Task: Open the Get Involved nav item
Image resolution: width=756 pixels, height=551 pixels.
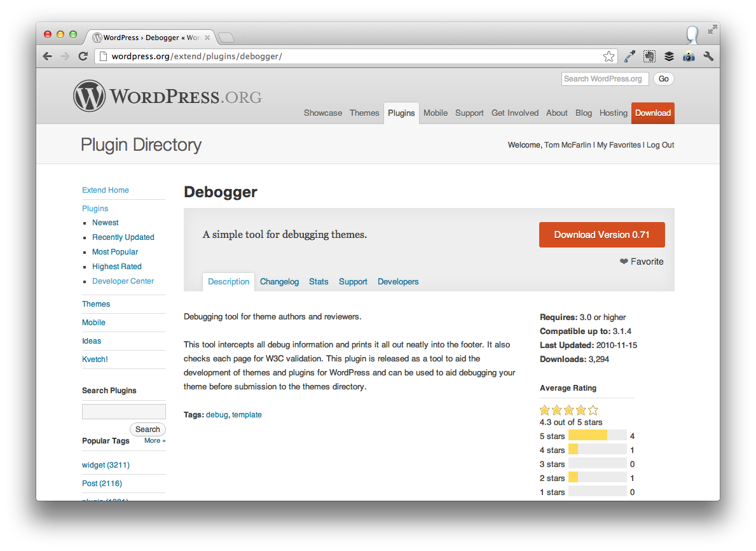Action: pyautogui.click(x=515, y=113)
